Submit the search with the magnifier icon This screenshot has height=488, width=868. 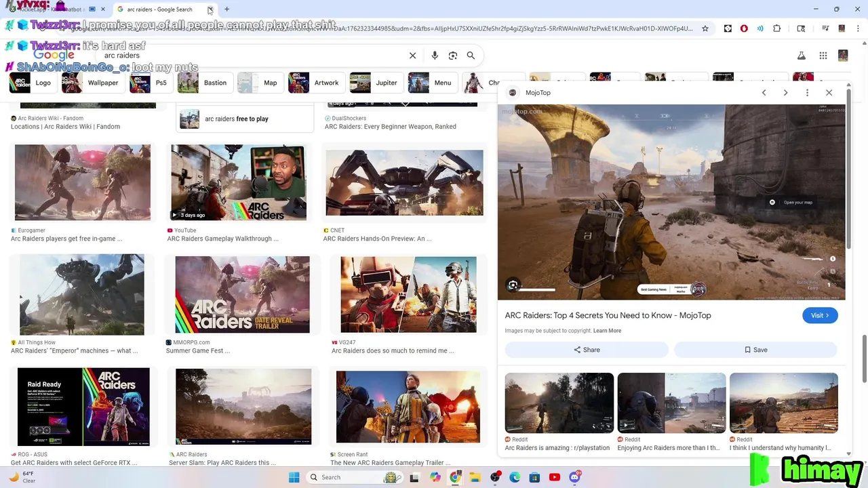pos(471,56)
